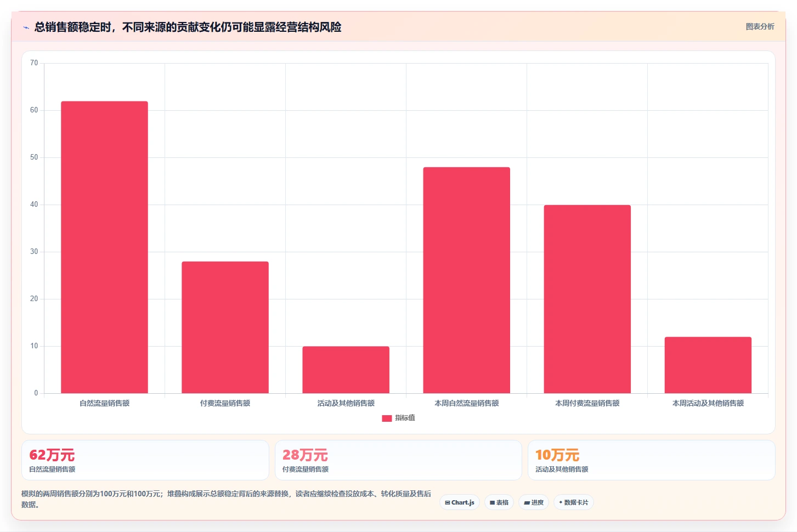This screenshot has width=797, height=532.
Task: Click the blue lightning icon beside the title
Action: point(26,27)
